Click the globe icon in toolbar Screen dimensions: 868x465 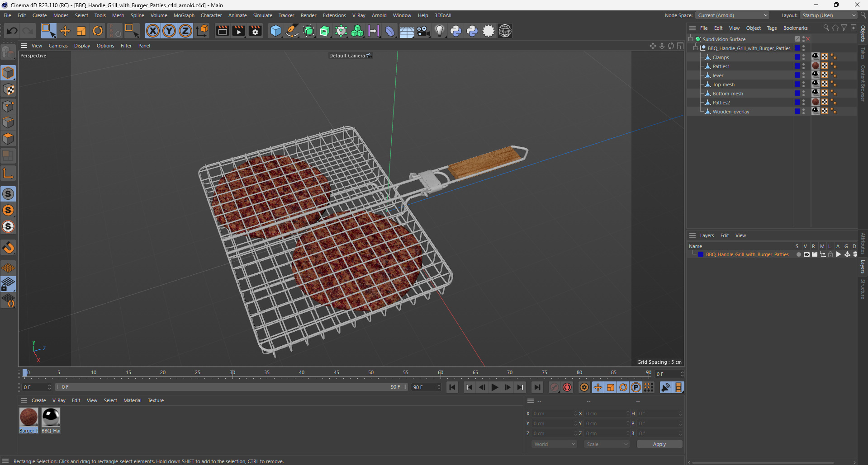pos(505,31)
